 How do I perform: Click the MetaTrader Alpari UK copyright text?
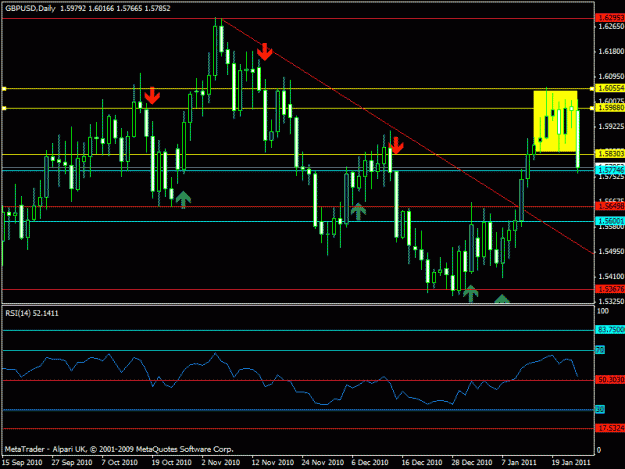119,449
